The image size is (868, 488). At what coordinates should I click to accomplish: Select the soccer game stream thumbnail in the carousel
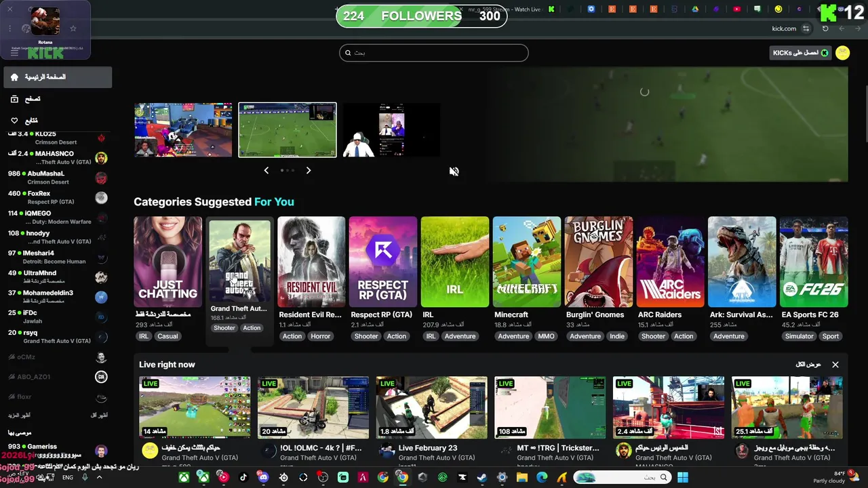288,130
